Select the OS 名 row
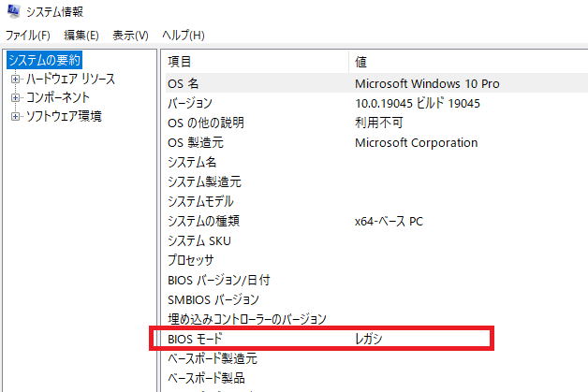 376,83
